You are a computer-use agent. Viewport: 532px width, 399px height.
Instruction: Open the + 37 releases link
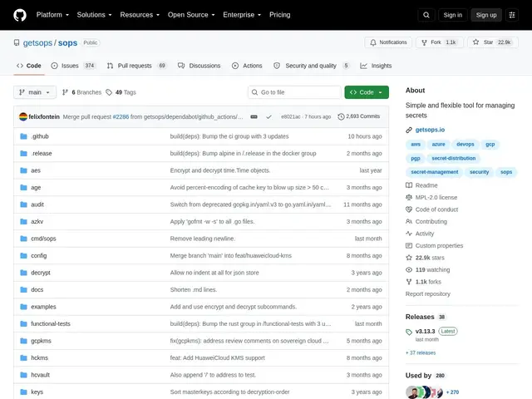click(x=421, y=352)
